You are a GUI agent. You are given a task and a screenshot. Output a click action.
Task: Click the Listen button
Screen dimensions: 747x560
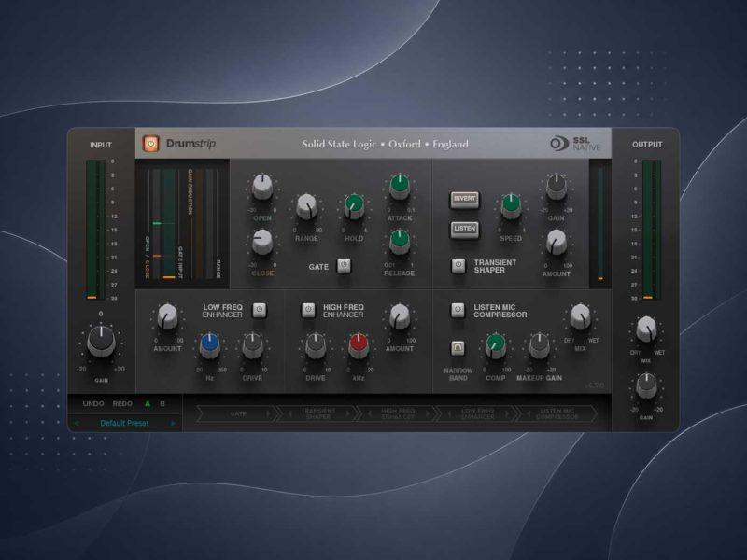(x=464, y=230)
